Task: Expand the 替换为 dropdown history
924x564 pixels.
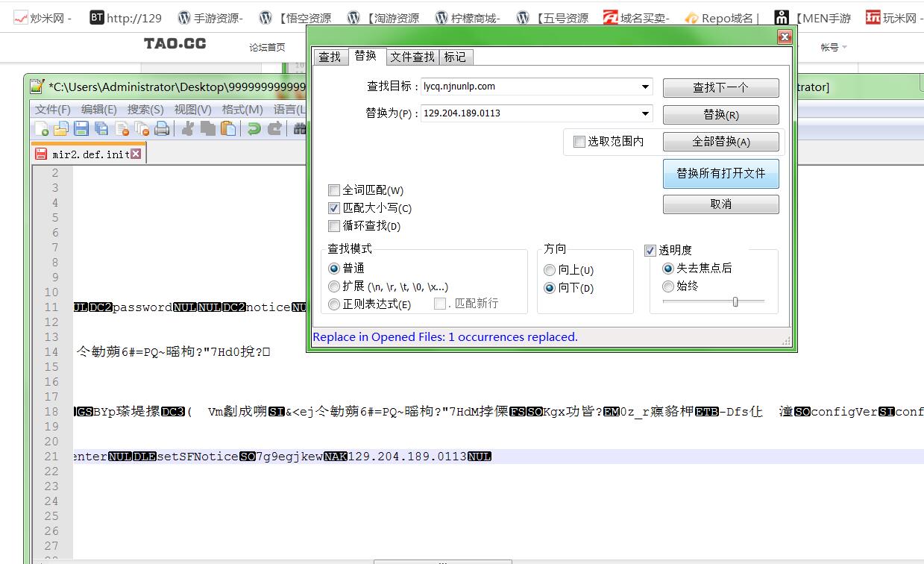Action: 645,114
